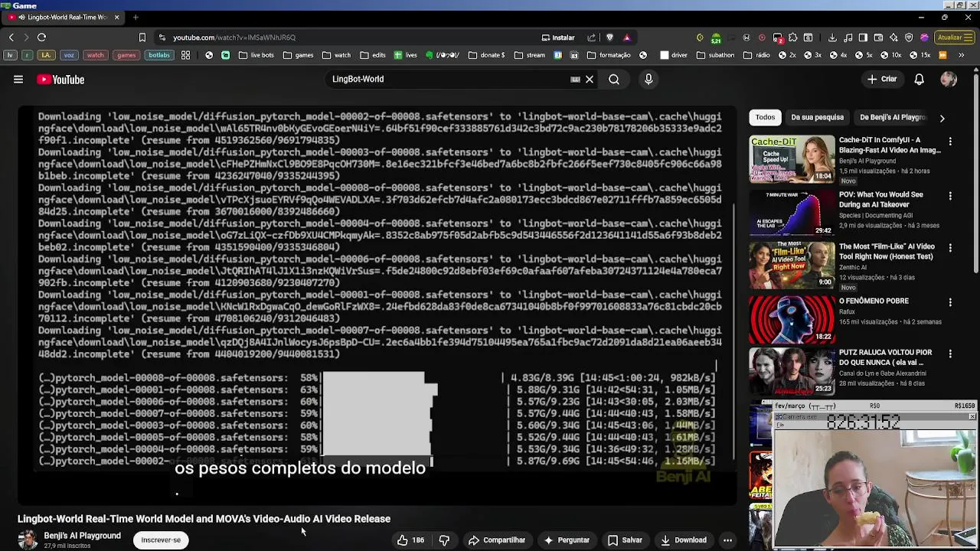The height and width of the screenshot is (551, 980).
Task: Open the Criar create button
Action: 881,80
